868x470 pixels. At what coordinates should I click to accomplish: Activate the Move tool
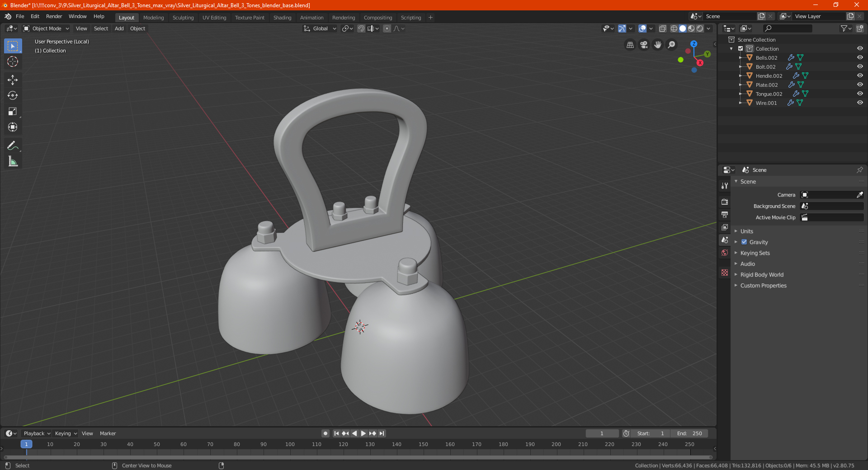[x=13, y=80]
